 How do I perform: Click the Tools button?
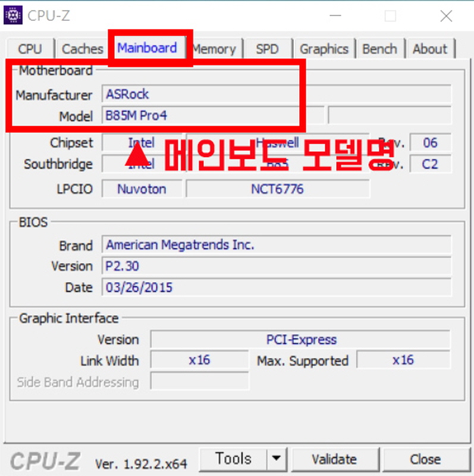[233, 458]
